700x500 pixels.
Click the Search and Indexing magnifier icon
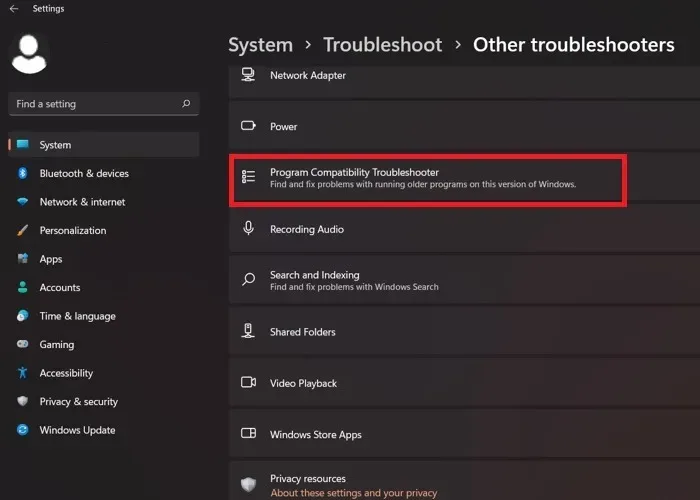(x=248, y=279)
